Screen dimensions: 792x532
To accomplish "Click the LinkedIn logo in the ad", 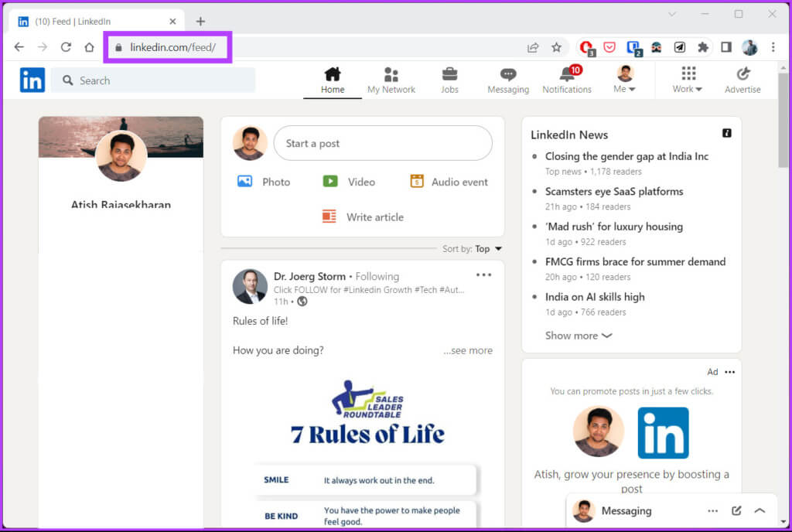I will point(663,432).
